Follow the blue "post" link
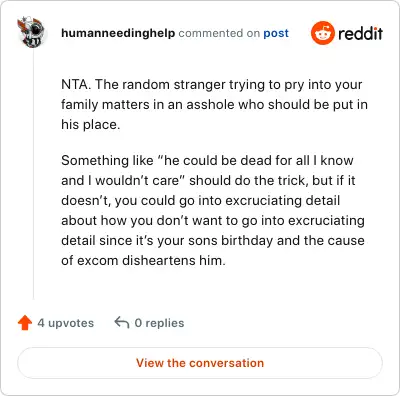 pos(276,33)
